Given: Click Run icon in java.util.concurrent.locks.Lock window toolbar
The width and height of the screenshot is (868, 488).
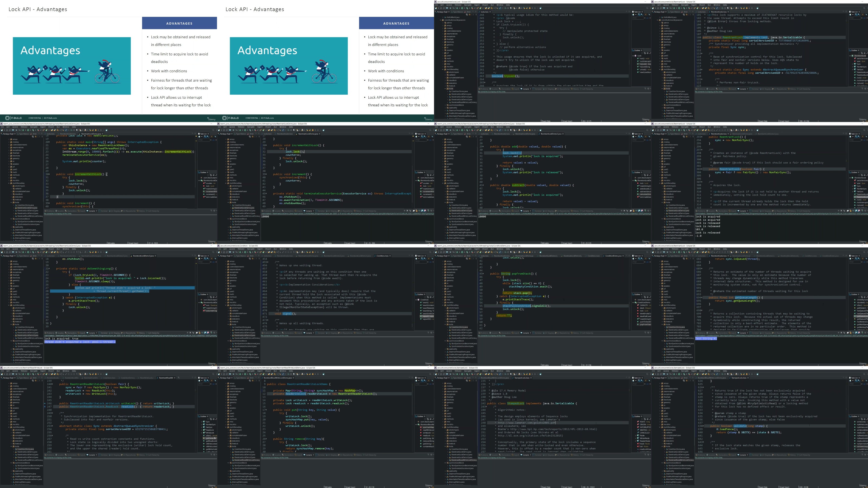Looking at the screenshot, I should 462,8.
